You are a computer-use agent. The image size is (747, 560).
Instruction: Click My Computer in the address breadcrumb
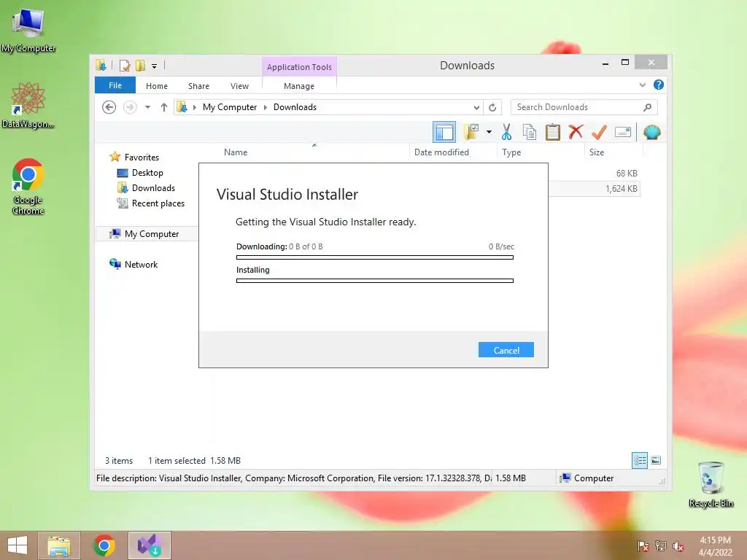click(230, 107)
